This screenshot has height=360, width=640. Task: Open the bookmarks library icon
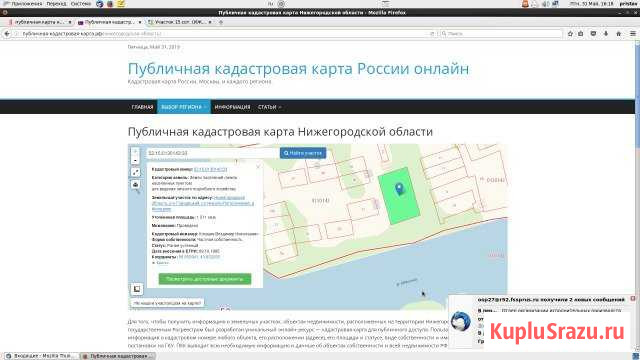click(x=581, y=34)
